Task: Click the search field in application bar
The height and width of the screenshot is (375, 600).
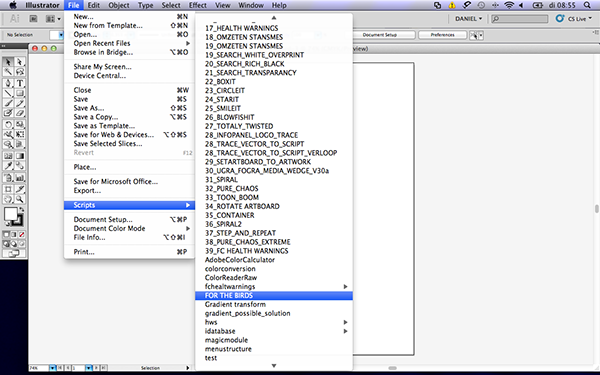Action: [519, 18]
